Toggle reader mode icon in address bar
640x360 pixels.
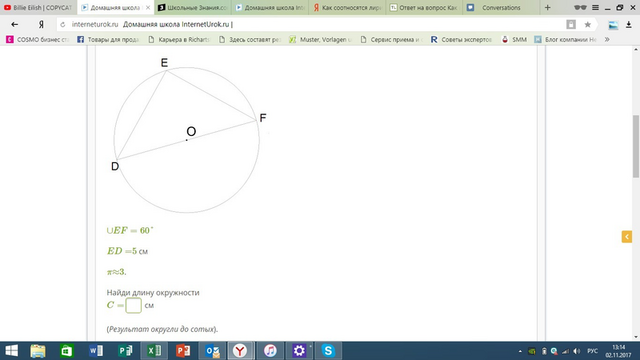tap(571, 24)
